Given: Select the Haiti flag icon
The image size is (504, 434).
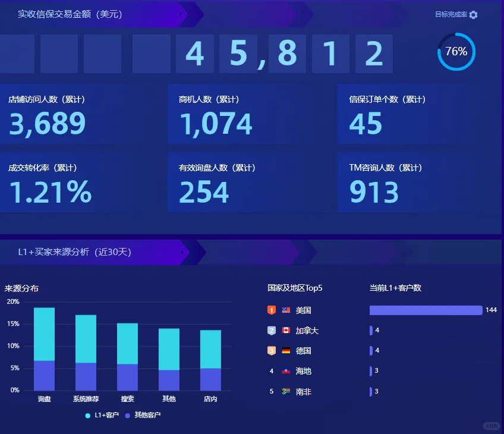Looking at the screenshot, I should click(286, 371).
